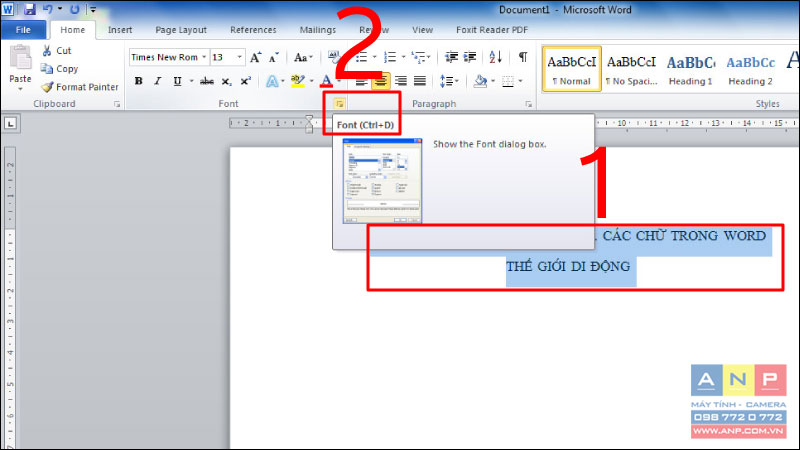The width and height of the screenshot is (800, 450).
Task: Toggle Bold formatting
Action: click(x=138, y=81)
